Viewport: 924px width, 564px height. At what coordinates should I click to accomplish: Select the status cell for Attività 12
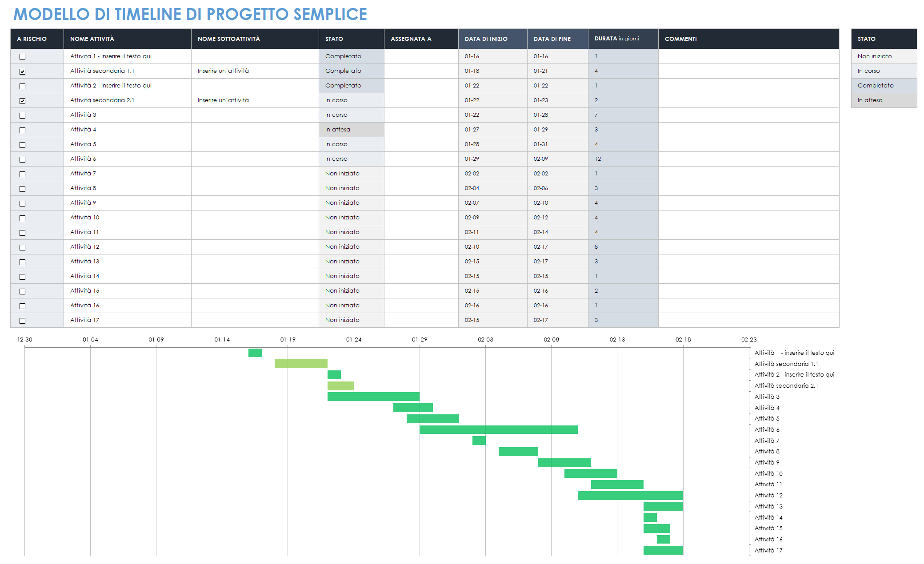352,247
